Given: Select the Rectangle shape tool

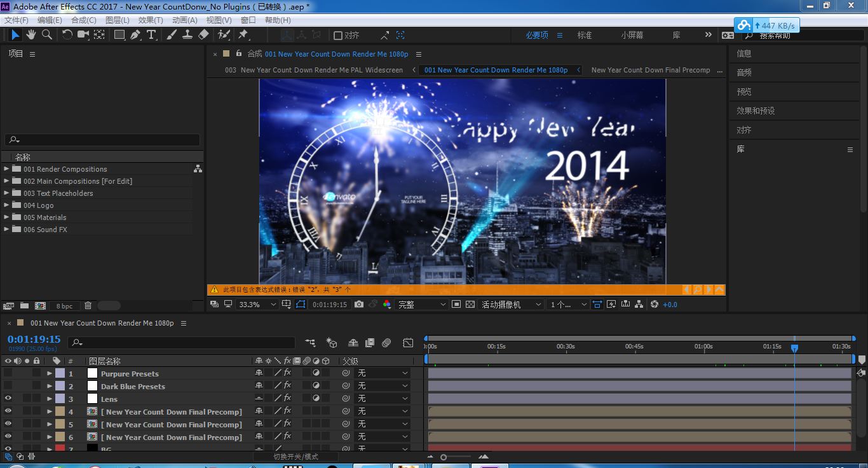Looking at the screenshot, I should point(119,35).
